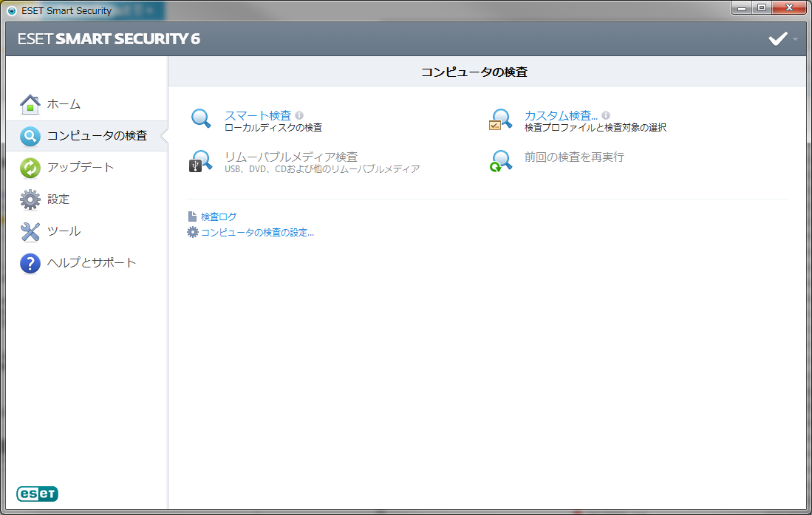The image size is (812, 515).
Task: Click the ESET logo at bottom left
Action: (37, 494)
